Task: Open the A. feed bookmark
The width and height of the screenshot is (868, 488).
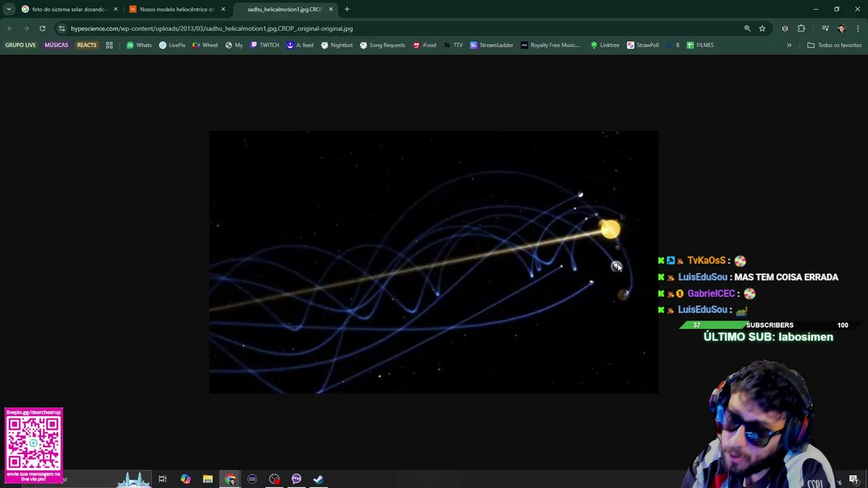Action: [300, 45]
